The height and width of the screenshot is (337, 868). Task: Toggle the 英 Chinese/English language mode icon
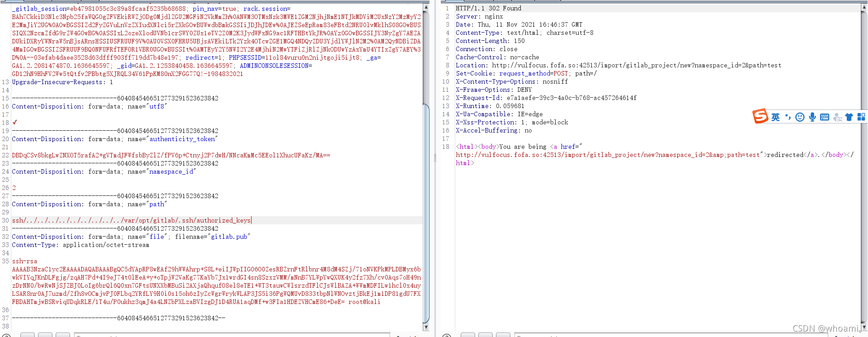click(775, 117)
